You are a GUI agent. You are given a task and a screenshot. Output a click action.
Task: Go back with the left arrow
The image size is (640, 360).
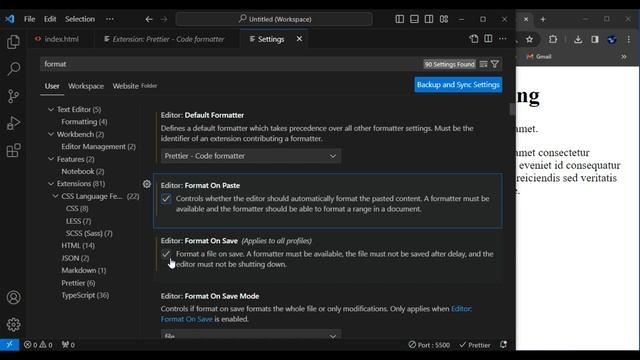click(x=149, y=19)
